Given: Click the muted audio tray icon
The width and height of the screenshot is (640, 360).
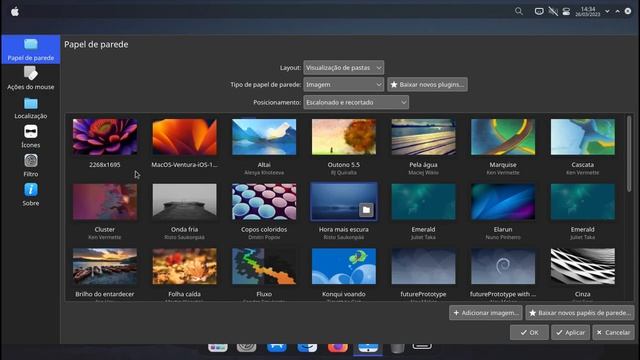Looking at the screenshot, I should coord(553,11).
